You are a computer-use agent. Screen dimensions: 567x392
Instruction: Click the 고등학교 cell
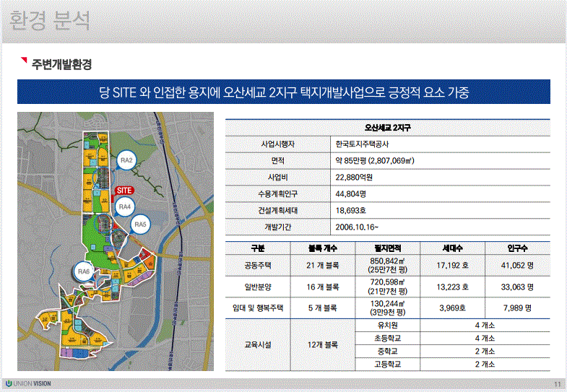pos(388,364)
